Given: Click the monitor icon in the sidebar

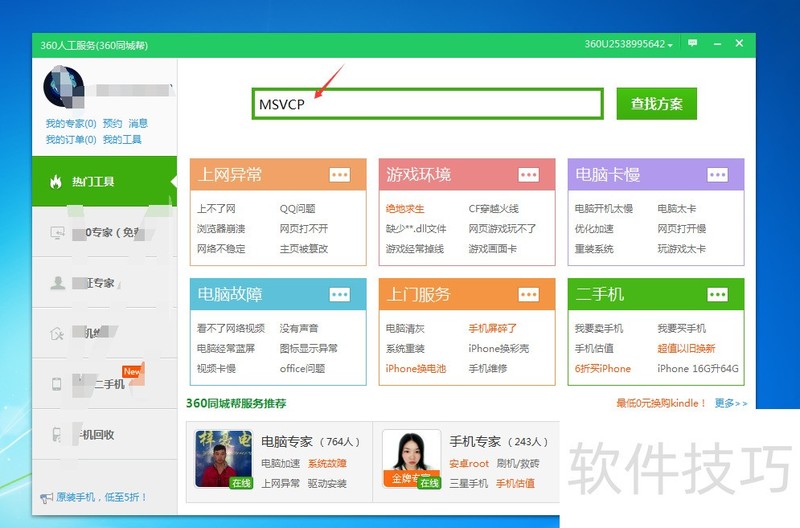Looking at the screenshot, I should [57, 233].
